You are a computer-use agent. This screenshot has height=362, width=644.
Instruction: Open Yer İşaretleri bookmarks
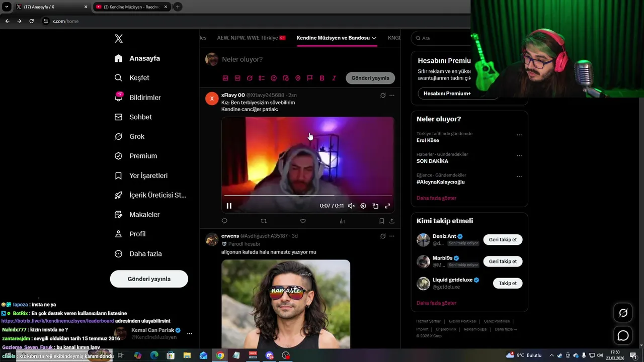pos(141,175)
